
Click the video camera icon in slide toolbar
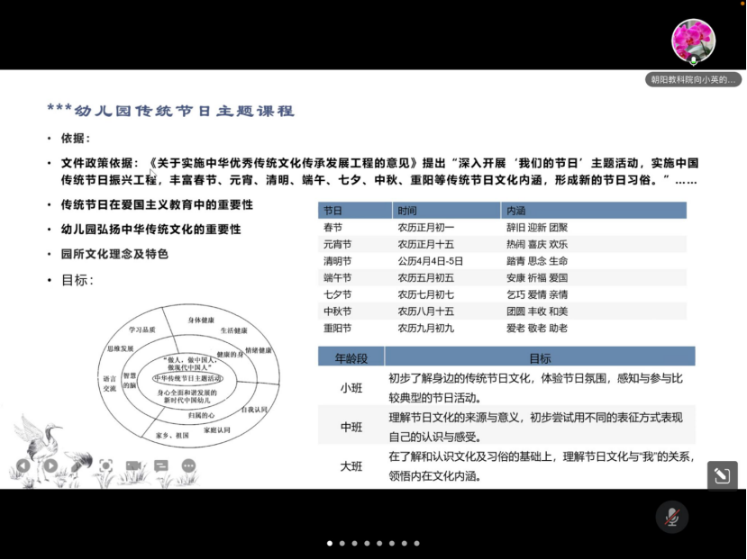click(x=133, y=465)
